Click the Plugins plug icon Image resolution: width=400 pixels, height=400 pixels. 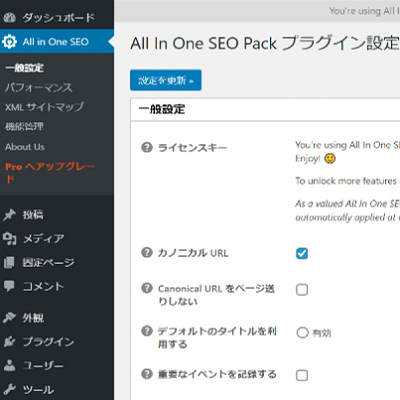pyautogui.click(x=9, y=342)
